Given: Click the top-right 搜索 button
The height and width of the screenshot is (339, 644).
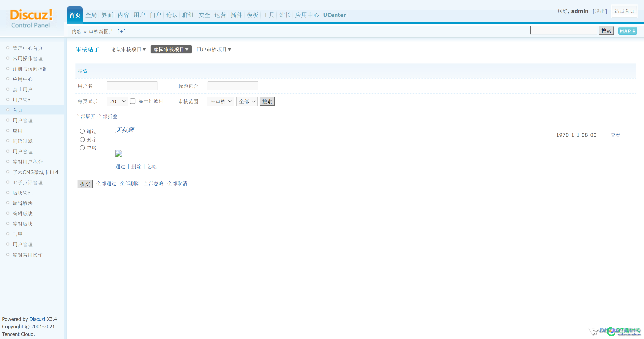Looking at the screenshot, I should pyautogui.click(x=606, y=31).
